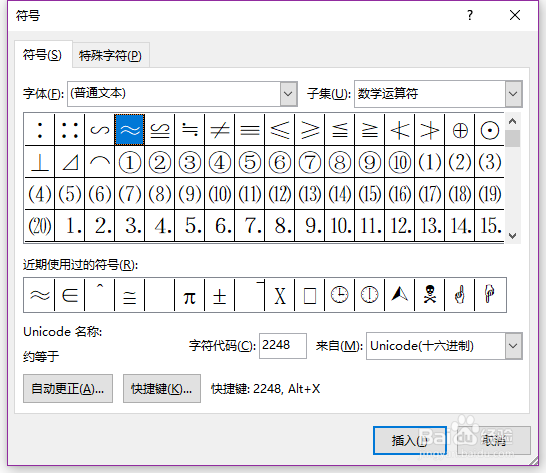Select recent empty square □ symbol
The width and height of the screenshot is (546, 473).
point(310,295)
